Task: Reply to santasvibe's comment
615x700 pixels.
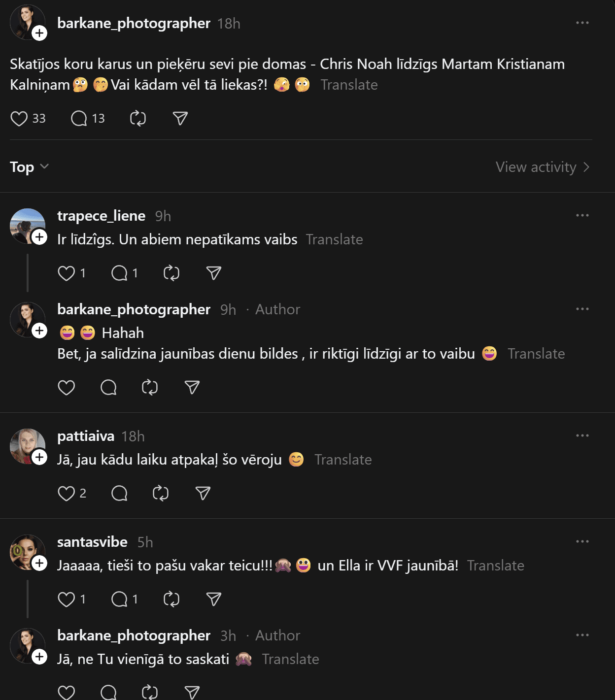Action: tap(119, 600)
